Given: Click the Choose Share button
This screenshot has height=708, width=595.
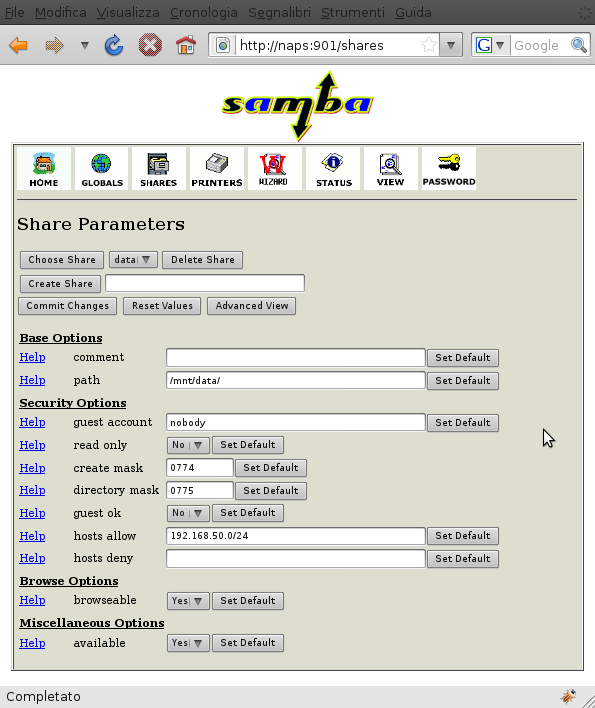Looking at the screenshot, I should 62,260.
